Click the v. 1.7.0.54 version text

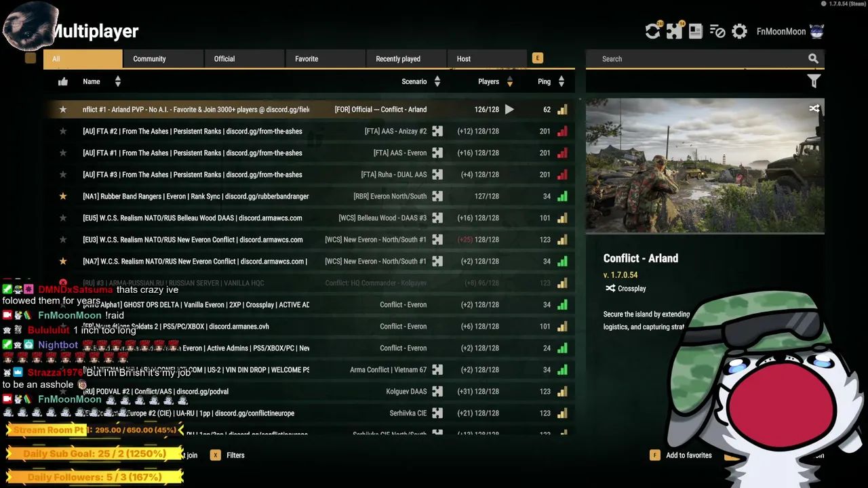click(x=620, y=275)
